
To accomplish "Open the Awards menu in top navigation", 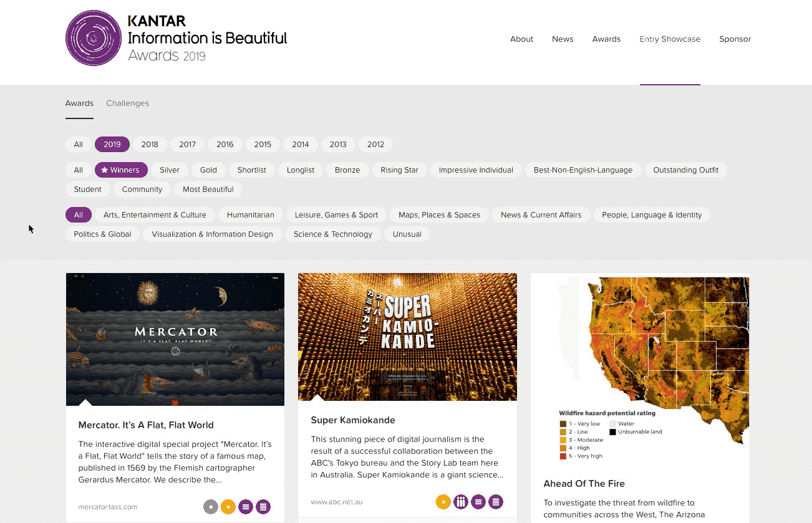I will point(606,39).
